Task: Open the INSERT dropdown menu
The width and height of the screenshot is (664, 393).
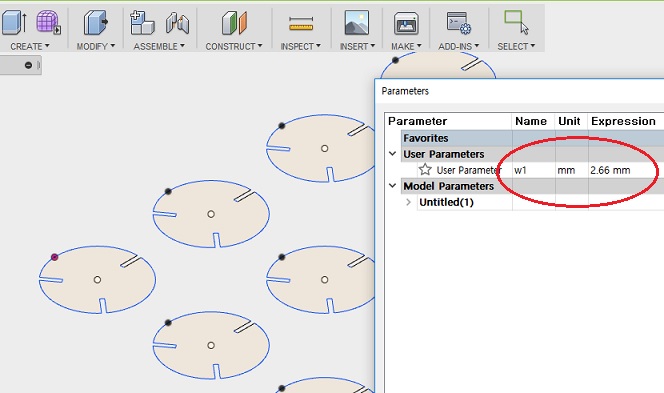Action: point(357,46)
